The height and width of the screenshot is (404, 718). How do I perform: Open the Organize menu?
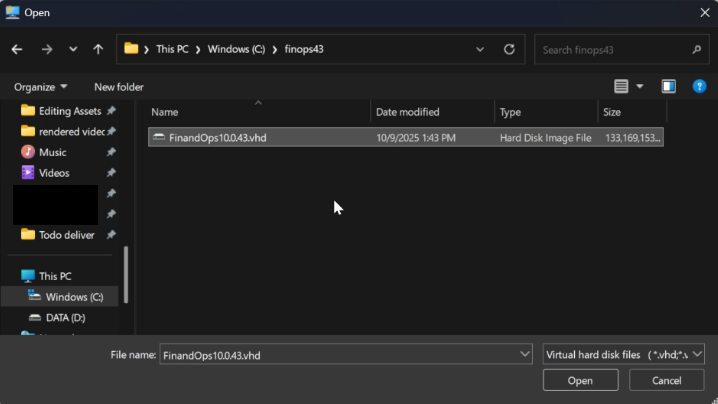click(41, 87)
